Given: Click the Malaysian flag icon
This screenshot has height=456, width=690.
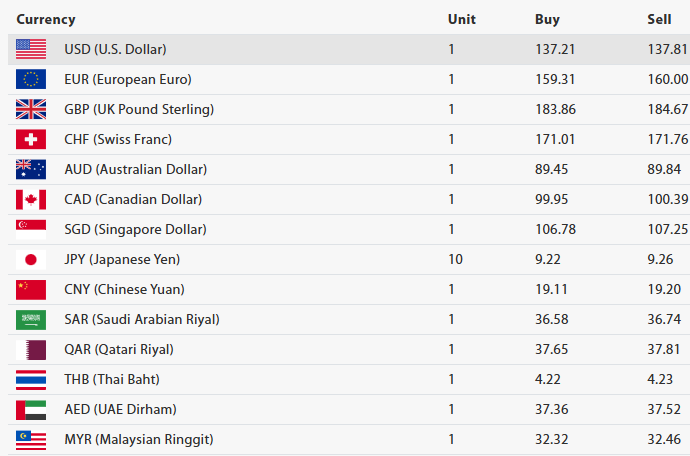Looking at the screenshot, I should 31,439.
